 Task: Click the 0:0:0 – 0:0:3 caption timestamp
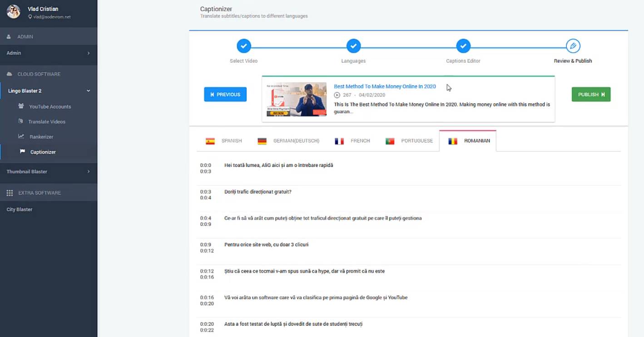[x=206, y=168]
